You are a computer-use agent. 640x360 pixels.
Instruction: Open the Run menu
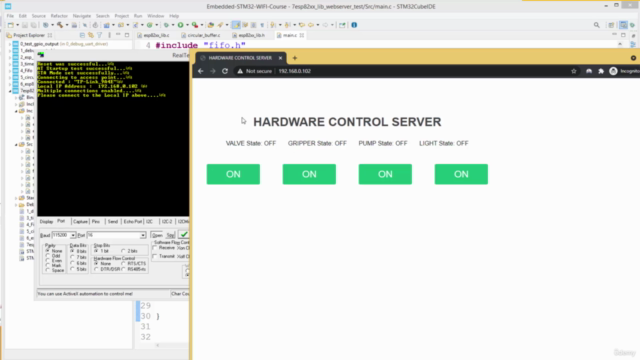pyautogui.click(x=138, y=16)
